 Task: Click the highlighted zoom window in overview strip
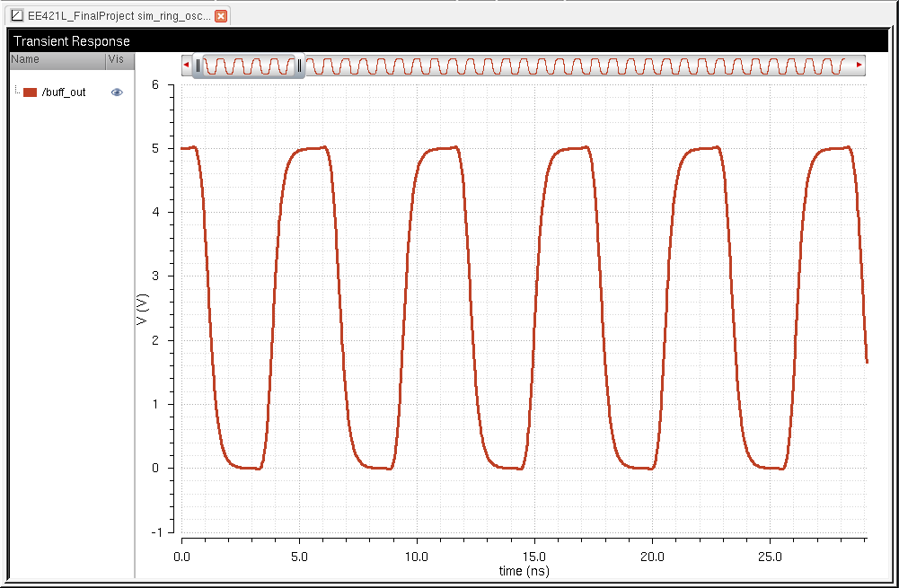pos(249,66)
